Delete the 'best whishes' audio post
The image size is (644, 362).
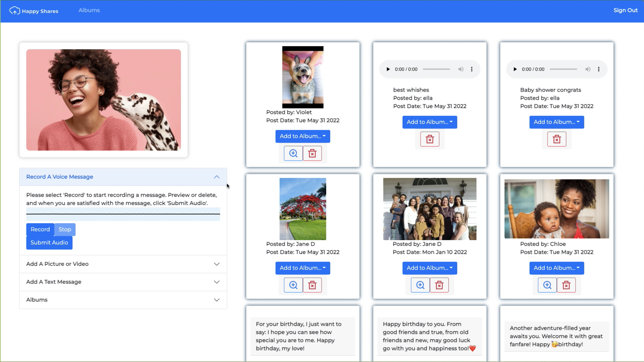point(430,139)
